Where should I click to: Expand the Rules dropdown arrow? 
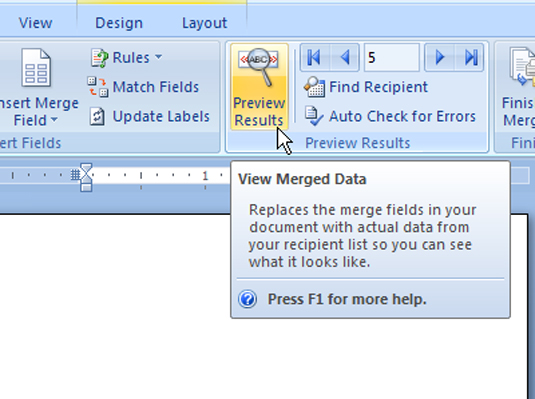tap(158, 57)
